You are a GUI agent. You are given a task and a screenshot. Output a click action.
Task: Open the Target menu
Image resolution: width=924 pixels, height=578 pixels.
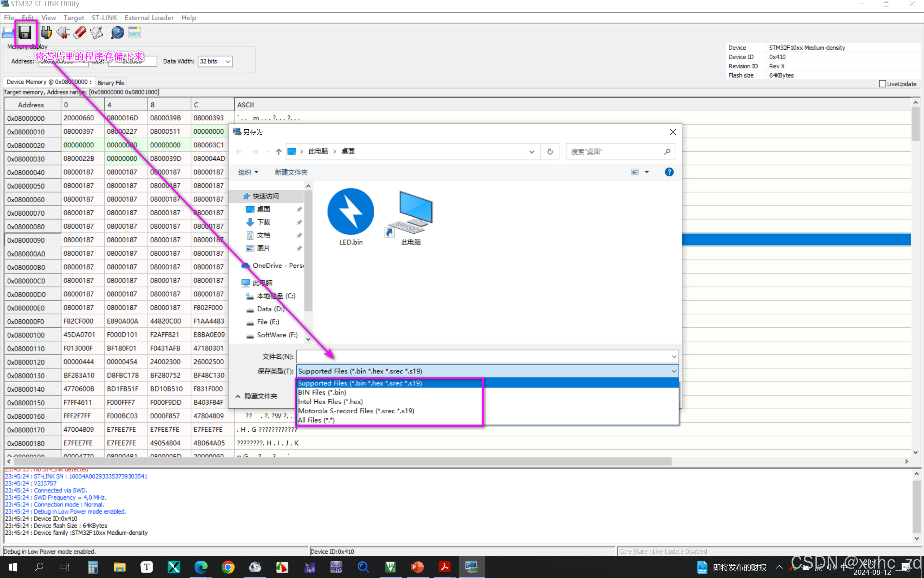(x=74, y=18)
